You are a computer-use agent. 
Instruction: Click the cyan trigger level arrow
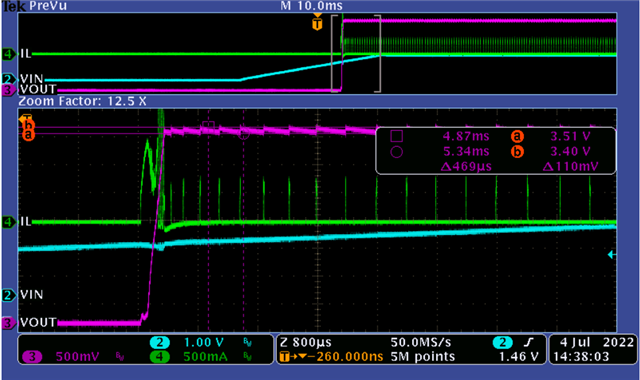[611, 255]
